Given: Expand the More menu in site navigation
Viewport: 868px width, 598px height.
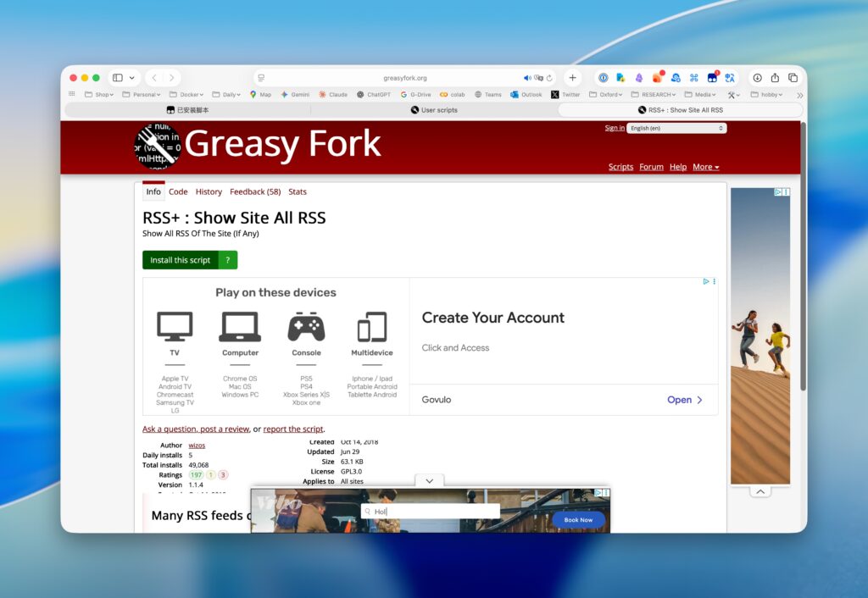Looking at the screenshot, I should click(x=706, y=167).
